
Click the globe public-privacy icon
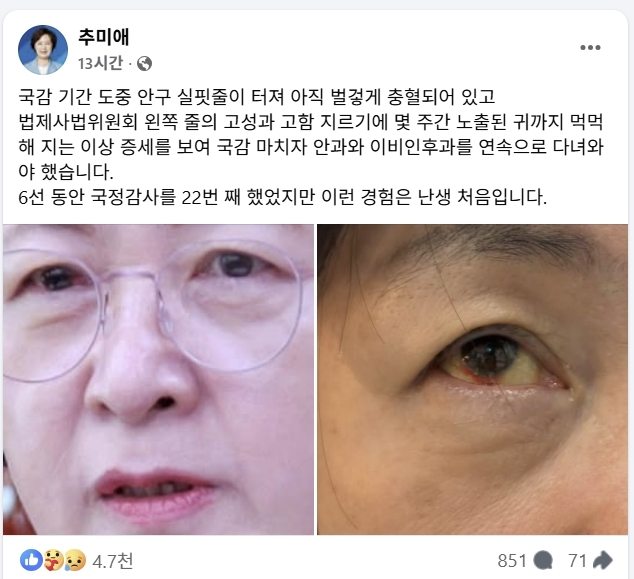tap(144, 63)
